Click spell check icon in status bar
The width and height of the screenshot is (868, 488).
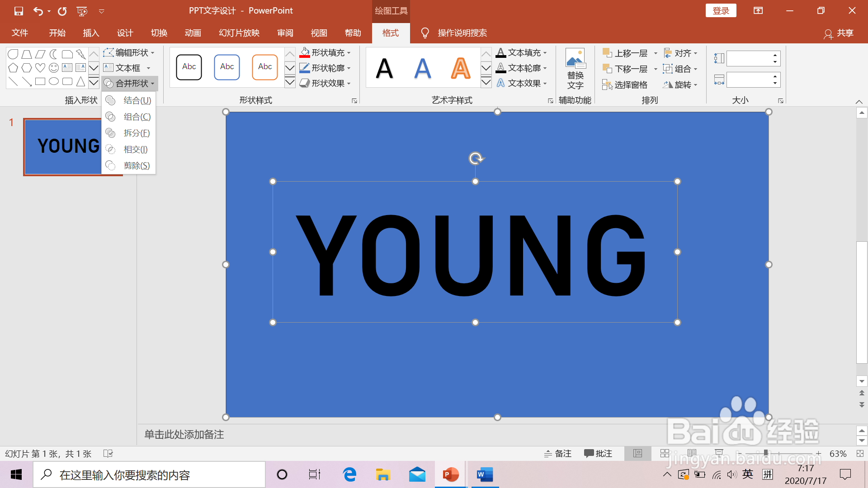pos(108,453)
